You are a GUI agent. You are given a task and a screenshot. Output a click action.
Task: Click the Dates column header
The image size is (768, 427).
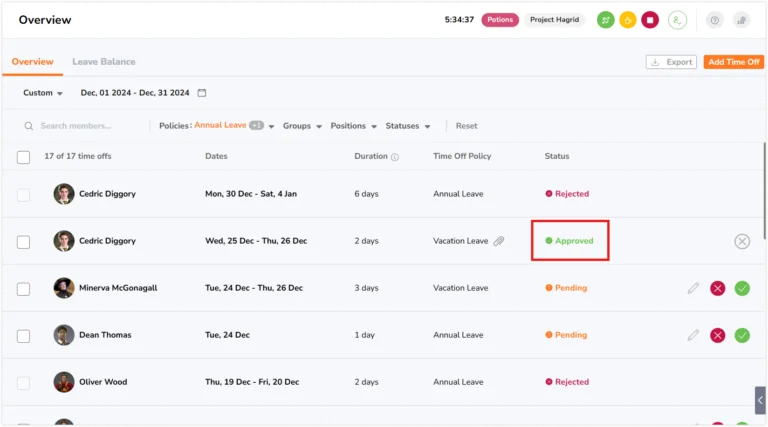click(216, 156)
